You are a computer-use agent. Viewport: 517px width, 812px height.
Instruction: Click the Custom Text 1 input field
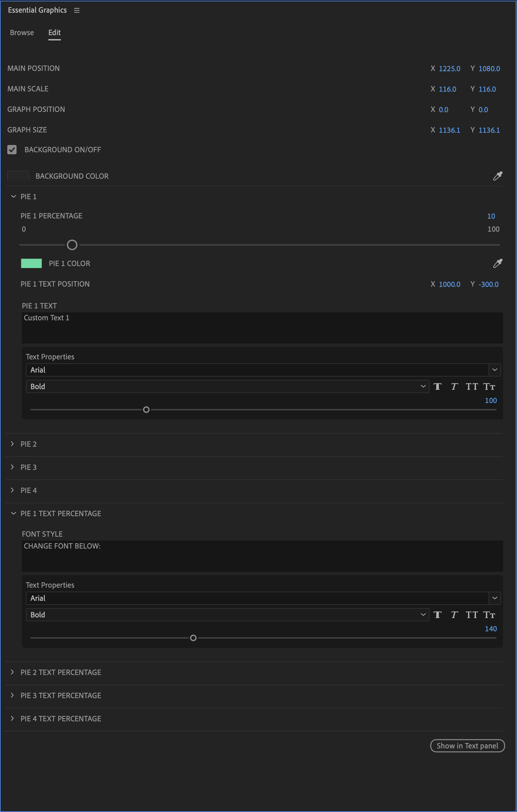pos(262,328)
